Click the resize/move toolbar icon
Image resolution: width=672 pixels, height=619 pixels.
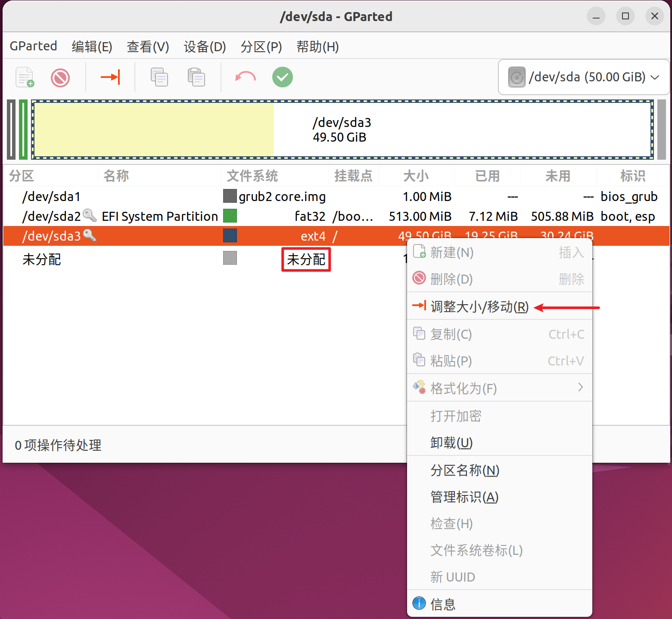coord(110,77)
